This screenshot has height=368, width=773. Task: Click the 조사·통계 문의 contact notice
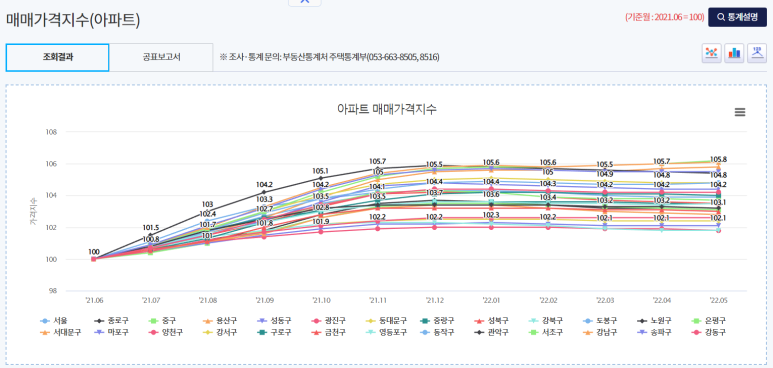point(329,57)
